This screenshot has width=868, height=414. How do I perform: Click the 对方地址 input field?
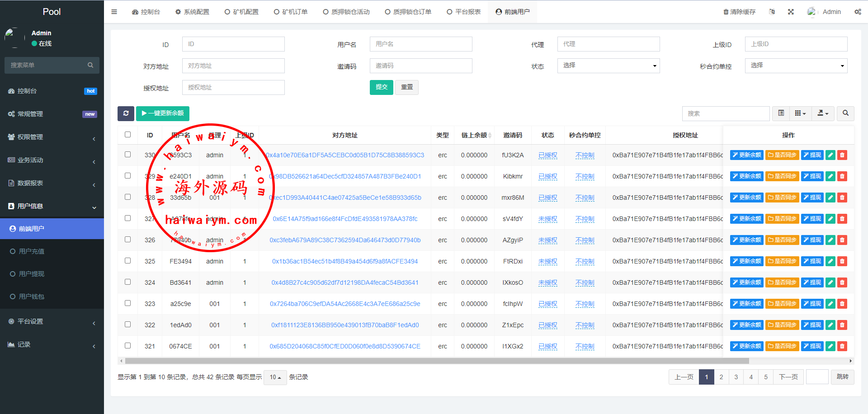(233, 66)
